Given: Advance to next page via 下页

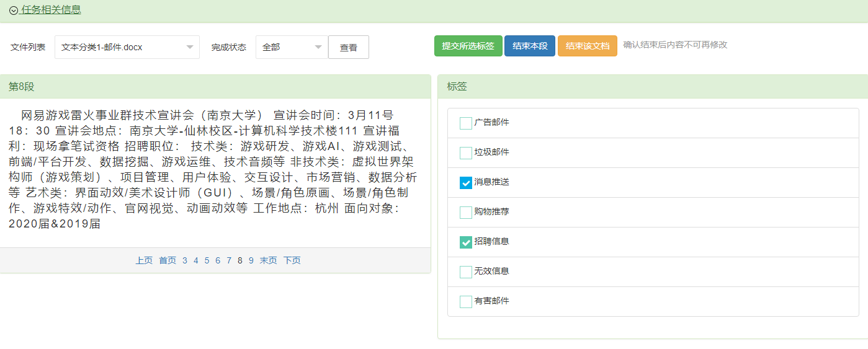Looking at the screenshot, I should (292, 260).
